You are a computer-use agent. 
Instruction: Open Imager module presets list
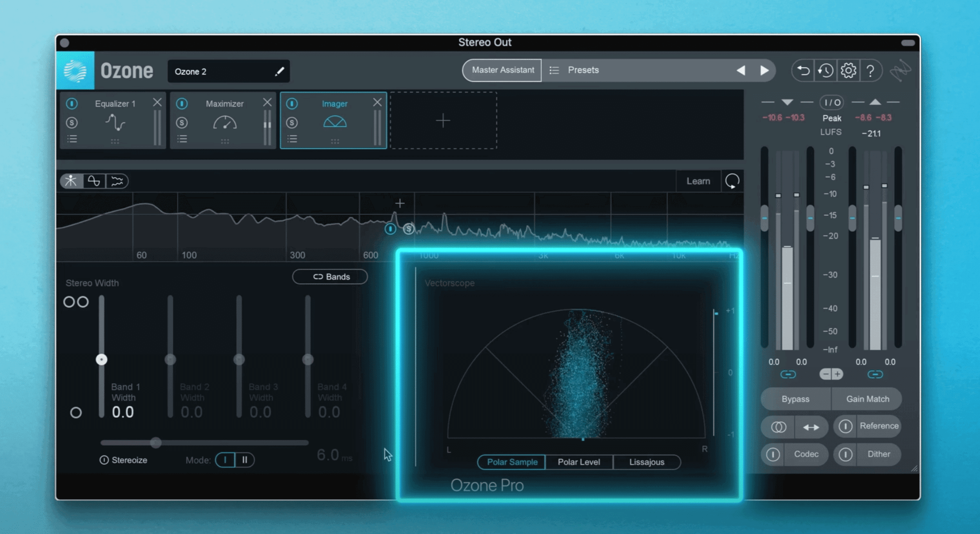[292, 139]
